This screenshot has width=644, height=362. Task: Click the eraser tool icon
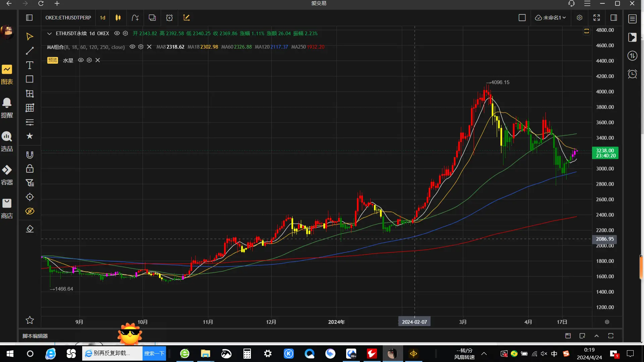tap(30, 229)
